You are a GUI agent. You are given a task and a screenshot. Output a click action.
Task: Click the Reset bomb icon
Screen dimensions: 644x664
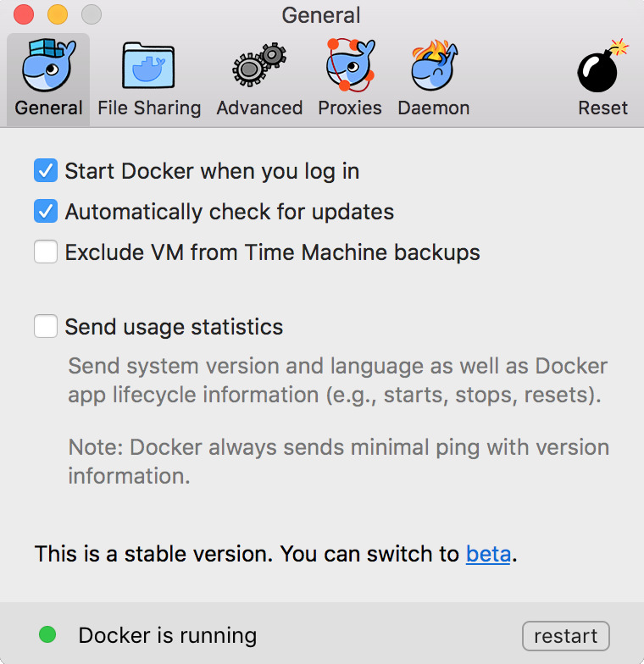602,65
